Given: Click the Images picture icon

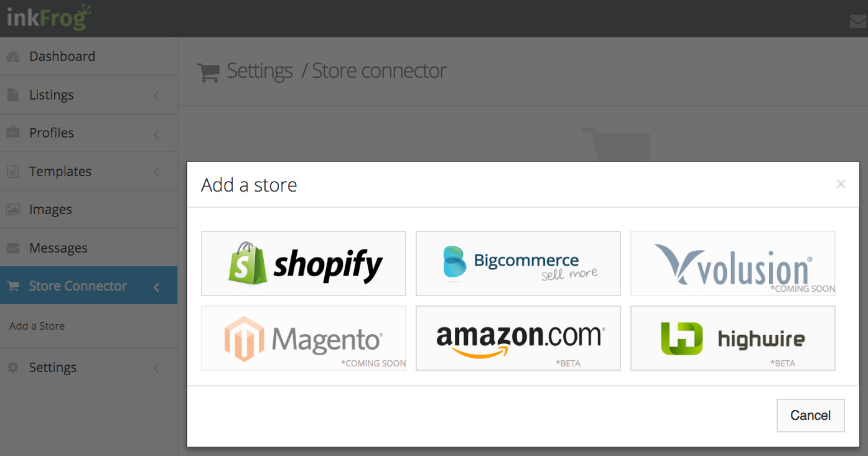Looking at the screenshot, I should [13, 210].
